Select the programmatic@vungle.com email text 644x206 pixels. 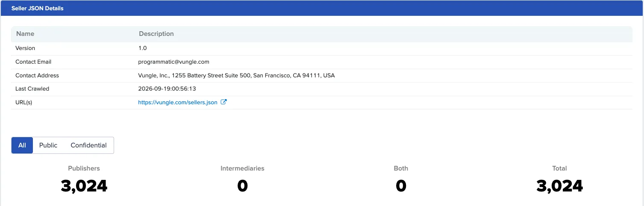[x=173, y=62]
